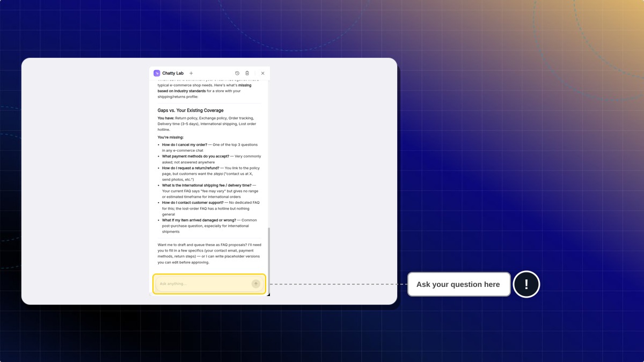The width and height of the screenshot is (644, 362).
Task: Click the purple Chatty Lab logo icon
Action: pyautogui.click(x=157, y=73)
